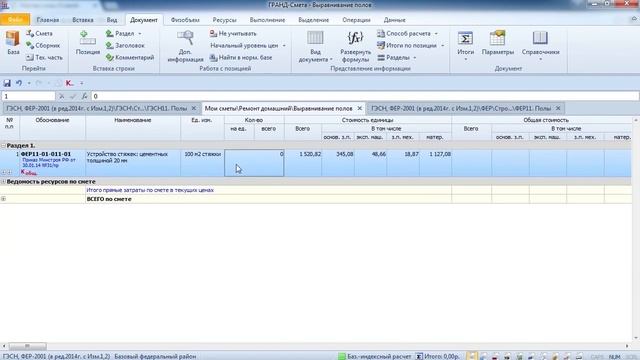Close the ФЕР11. Полы document tab
640x360 pixels.
click(x=558, y=109)
